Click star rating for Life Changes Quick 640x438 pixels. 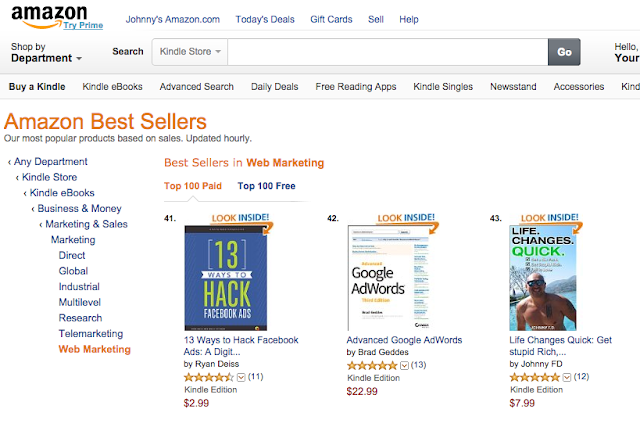click(534, 377)
